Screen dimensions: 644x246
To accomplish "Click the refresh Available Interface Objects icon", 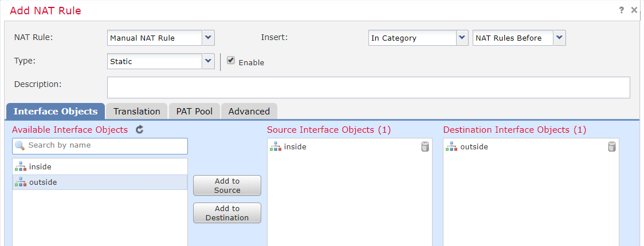I will [x=140, y=130].
